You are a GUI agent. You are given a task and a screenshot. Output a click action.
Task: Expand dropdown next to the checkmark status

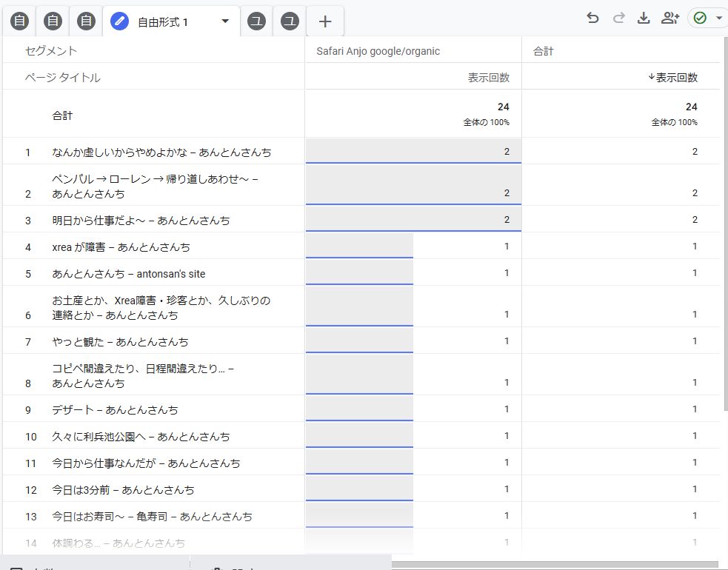click(719, 19)
